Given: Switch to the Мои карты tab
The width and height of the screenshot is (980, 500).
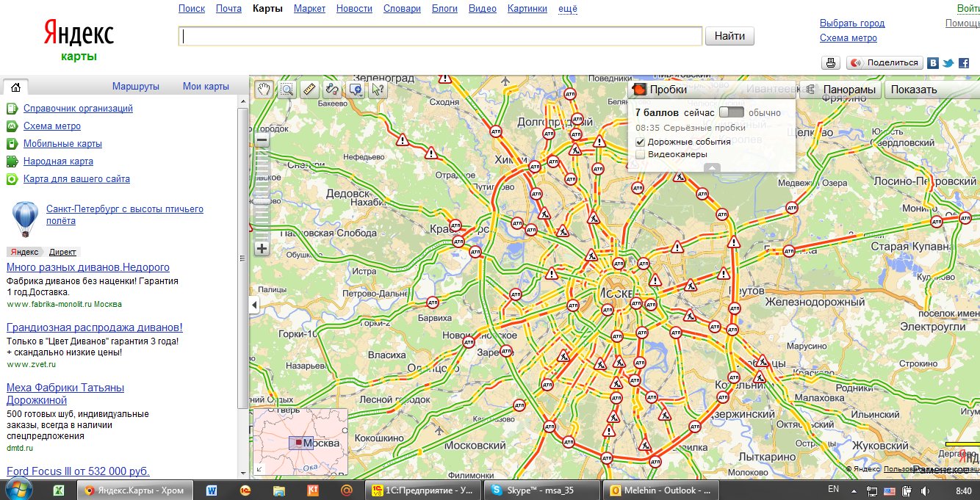Looking at the screenshot, I should 206,87.
